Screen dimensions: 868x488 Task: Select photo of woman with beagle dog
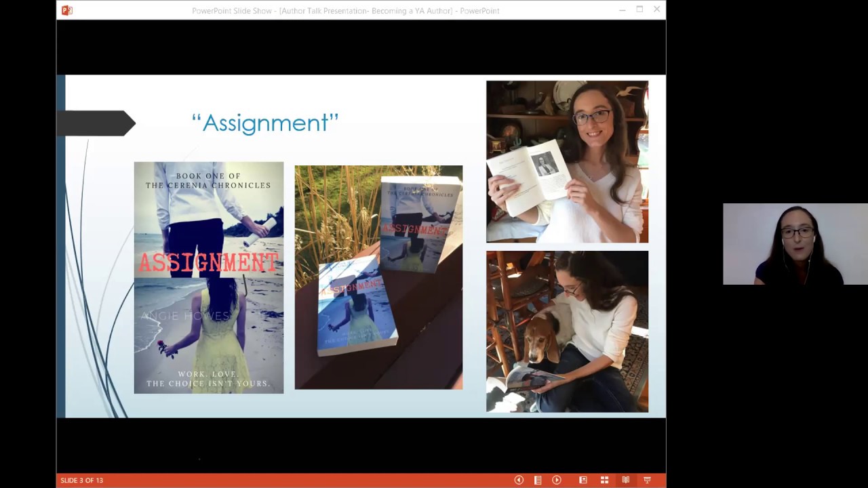coord(567,331)
